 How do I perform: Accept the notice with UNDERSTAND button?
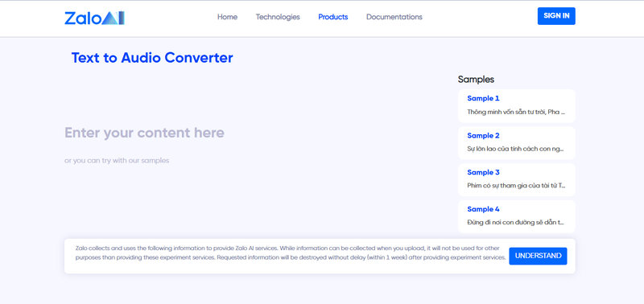[x=538, y=256]
